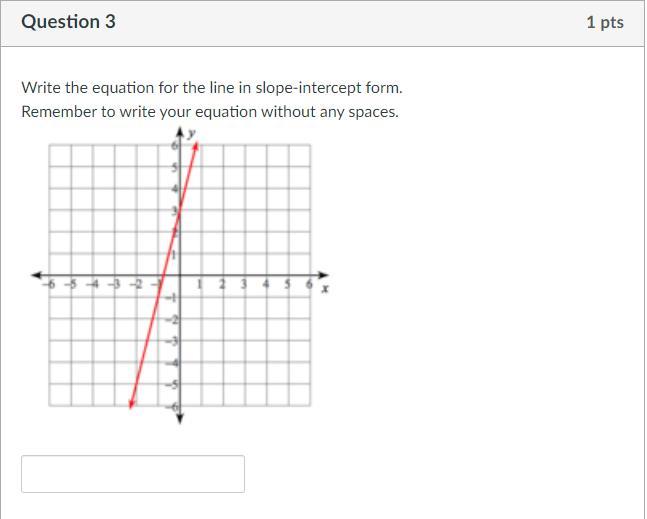Click where red line crosses y-axis at 3
This screenshot has height=519, width=647.
[180, 210]
